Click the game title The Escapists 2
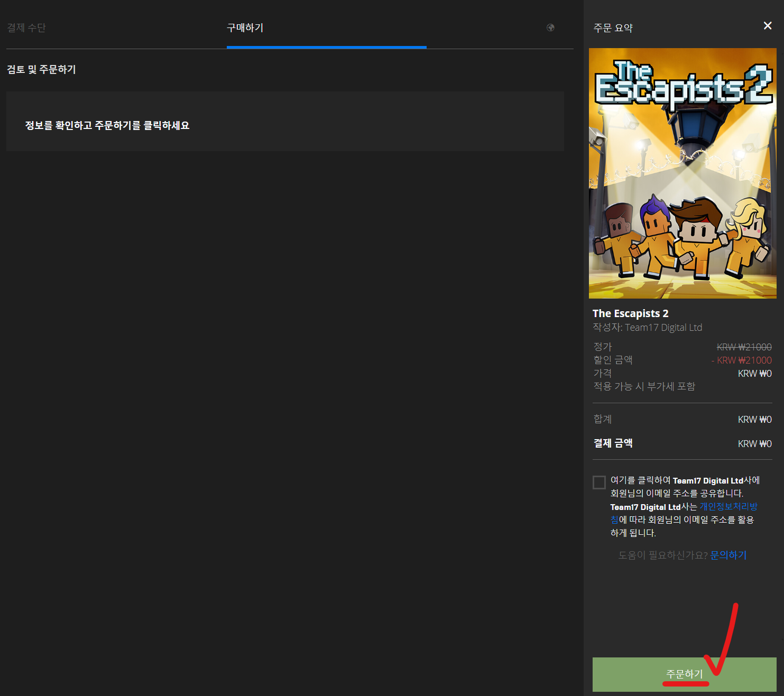The width and height of the screenshot is (784, 696). point(630,313)
